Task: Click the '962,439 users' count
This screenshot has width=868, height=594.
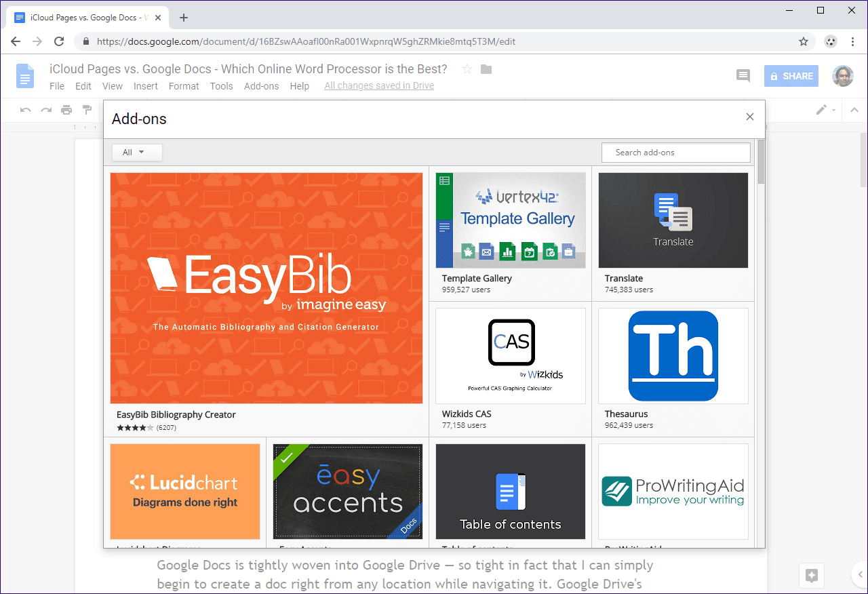Action: (x=629, y=425)
